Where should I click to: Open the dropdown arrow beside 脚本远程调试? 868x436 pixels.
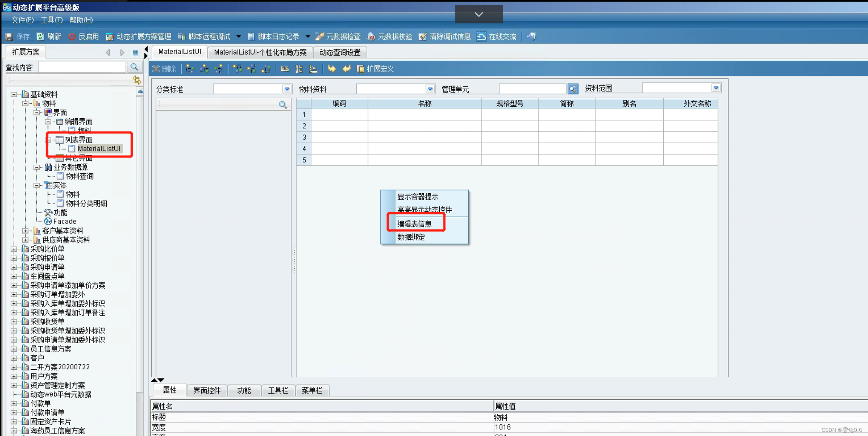click(x=239, y=37)
